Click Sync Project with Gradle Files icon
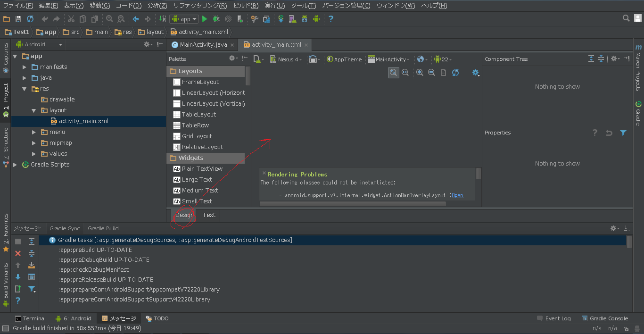The height and width of the screenshot is (334, 644). point(281,19)
